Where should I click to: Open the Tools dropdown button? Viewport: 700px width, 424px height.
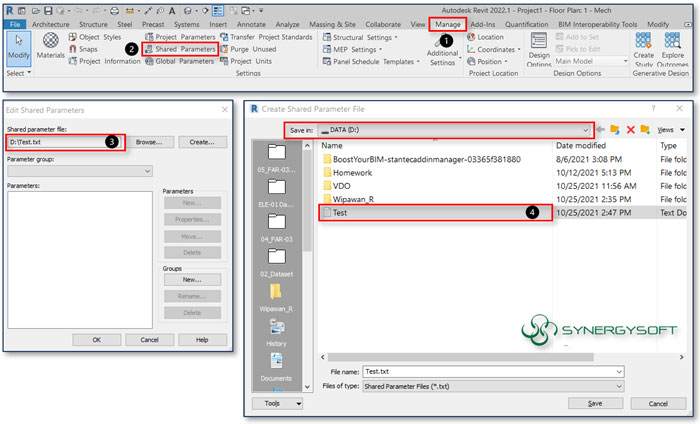pyautogui.click(x=277, y=403)
